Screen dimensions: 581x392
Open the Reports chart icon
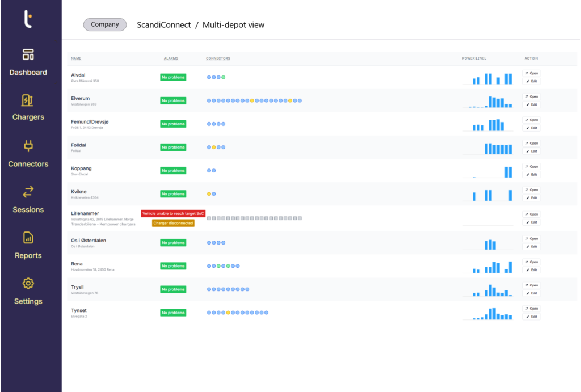28,238
